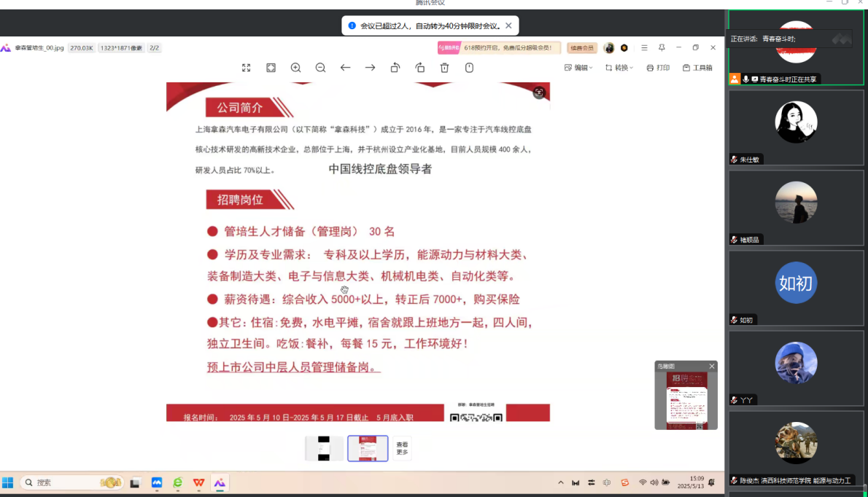Dismiss the 40-minute meeting limit notice
The image size is (868, 497).
tap(508, 26)
